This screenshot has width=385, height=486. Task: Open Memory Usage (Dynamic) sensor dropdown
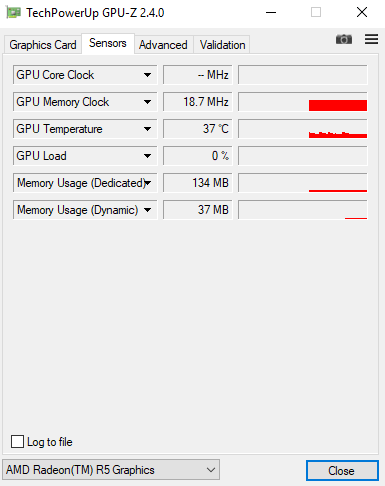tap(85, 210)
